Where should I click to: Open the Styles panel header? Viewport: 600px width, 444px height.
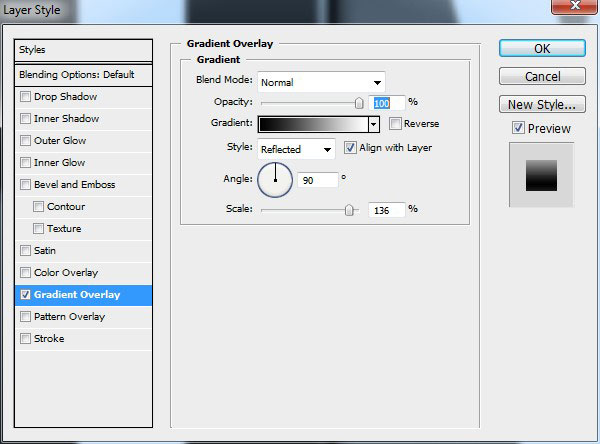point(84,50)
